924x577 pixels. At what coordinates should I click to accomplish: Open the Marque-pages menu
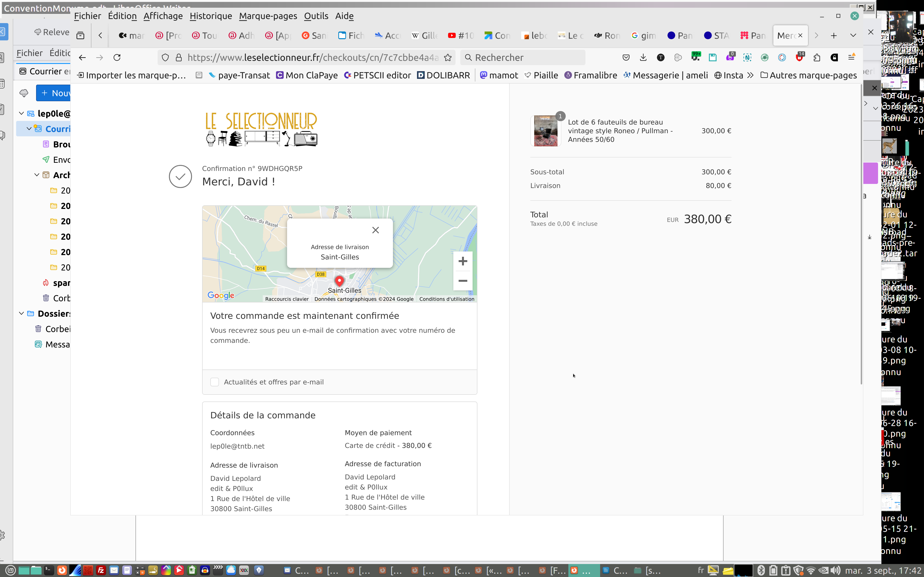(x=268, y=16)
